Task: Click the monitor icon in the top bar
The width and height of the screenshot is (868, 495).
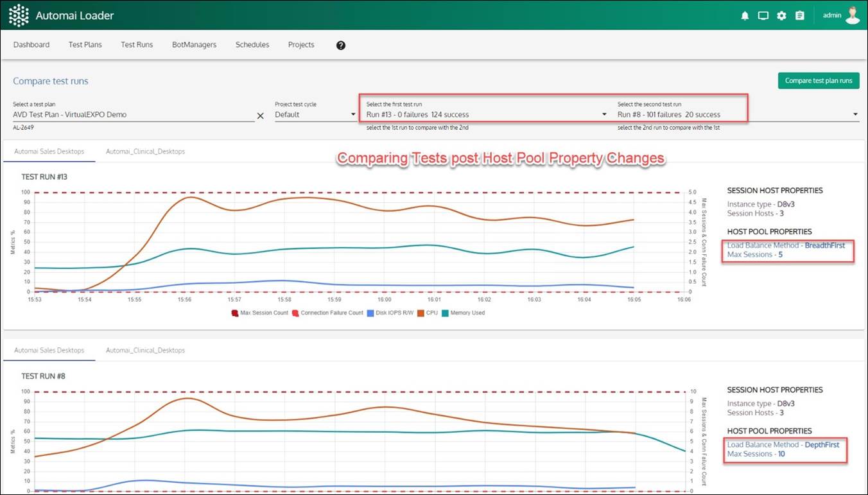Action: click(x=763, y=15)
